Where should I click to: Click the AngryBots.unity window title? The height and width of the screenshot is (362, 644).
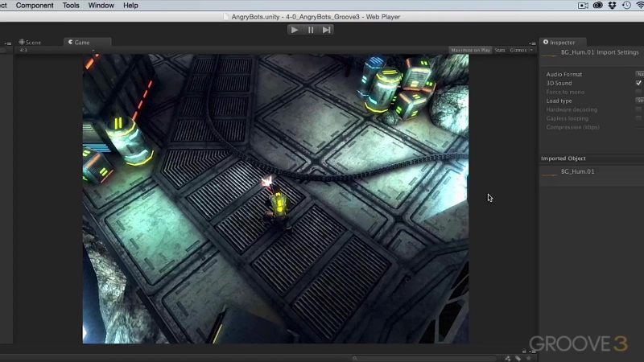(x=316, y=17)
